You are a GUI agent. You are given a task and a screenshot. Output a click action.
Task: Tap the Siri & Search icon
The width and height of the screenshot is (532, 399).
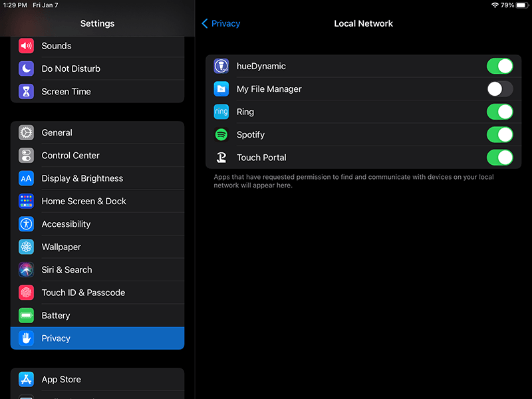pyautogui.click(x=26, y=270)
